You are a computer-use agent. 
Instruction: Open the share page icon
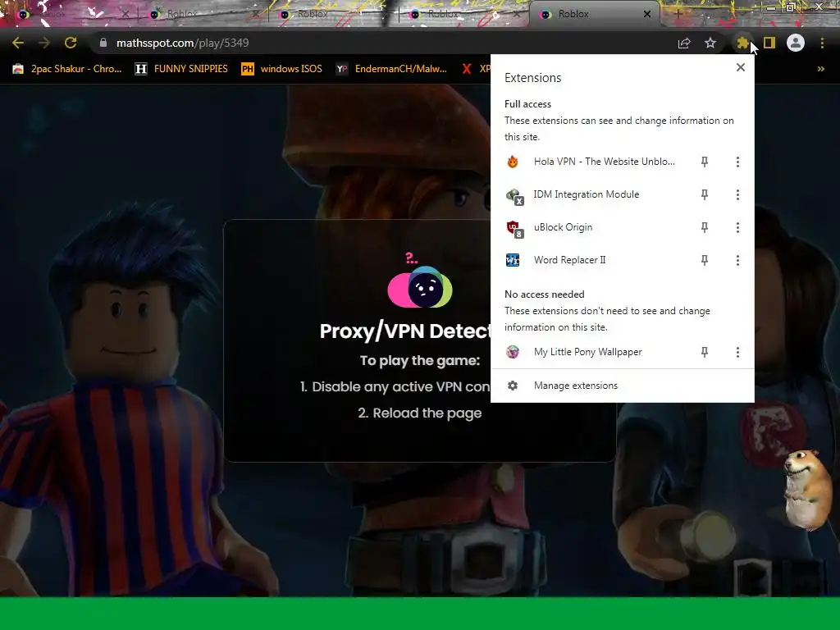coord(684,43)
